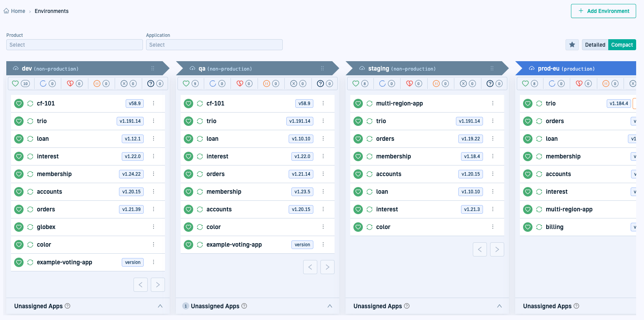Click the help icon next to dev Unassigned Apps
Screen dimensions: 644x320
[68, 306]
